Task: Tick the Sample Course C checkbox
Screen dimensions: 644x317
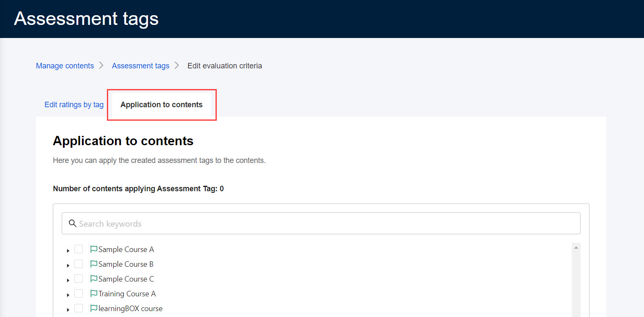Action: (x=79, y=279)
